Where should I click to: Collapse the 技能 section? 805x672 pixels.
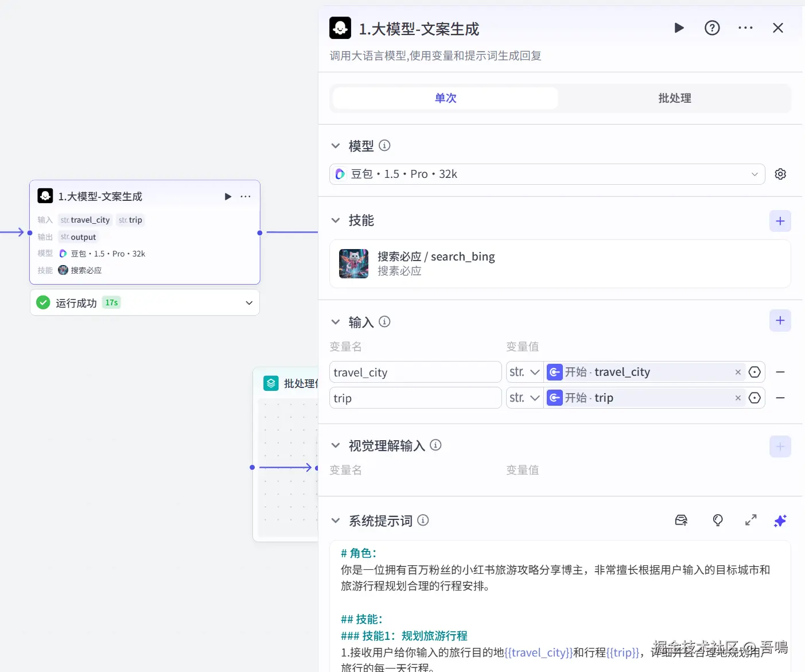click(336, 220)
